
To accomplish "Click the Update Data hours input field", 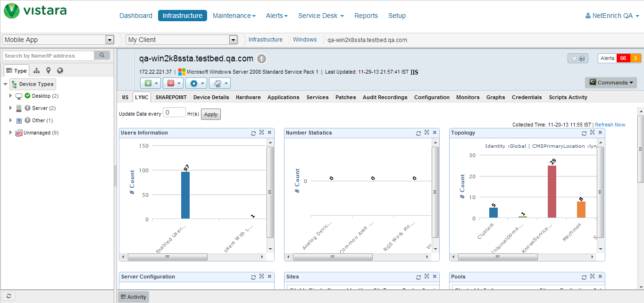I will (174, 112).
